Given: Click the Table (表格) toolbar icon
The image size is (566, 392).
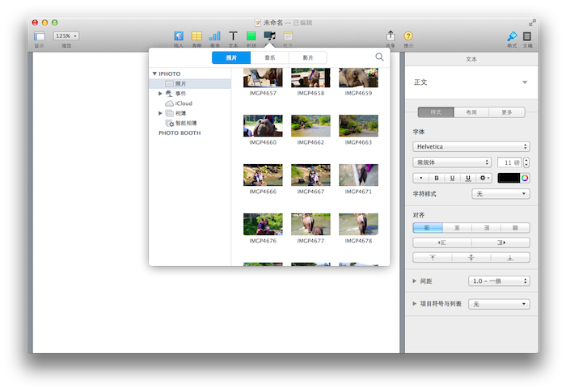Looking at the screenshot, I should click(x=196, y=36).
